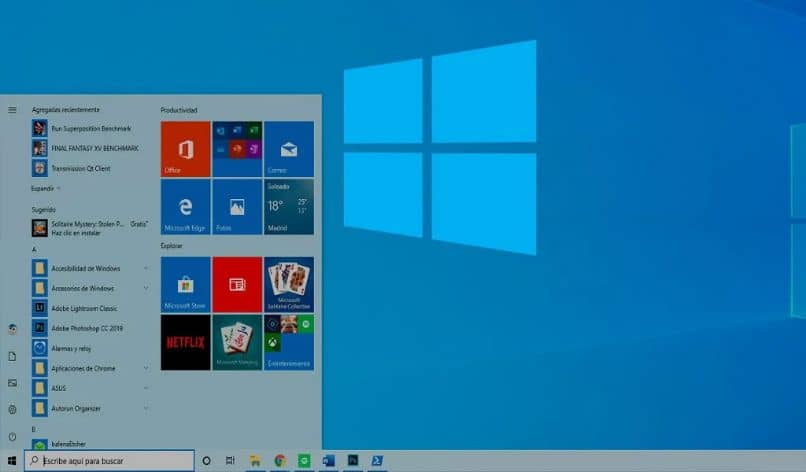Screen dimensions: 806x472
Task: Open Microsoft Solitaire Collection tile
Action: pos(289,284)
